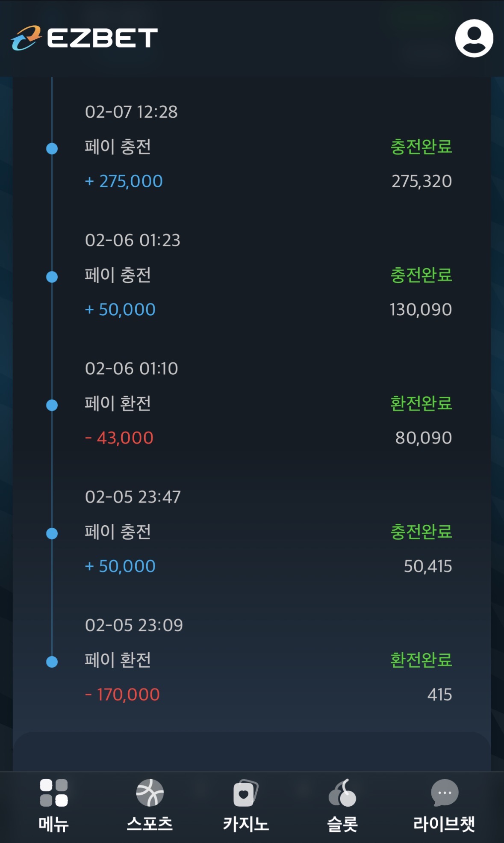Open the 메뉴 grid icon
The image size is (504, 843).
(x=54, y=793)
